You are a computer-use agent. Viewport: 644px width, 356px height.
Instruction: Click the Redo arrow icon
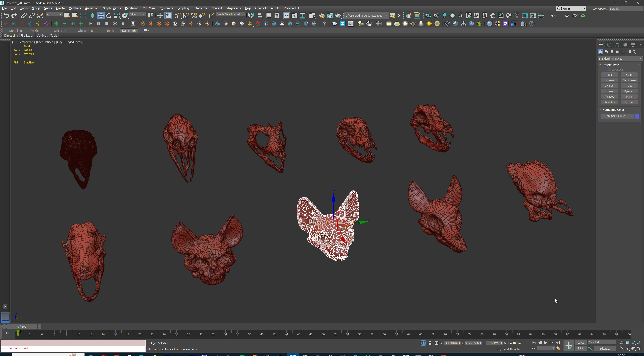[14, 15]
